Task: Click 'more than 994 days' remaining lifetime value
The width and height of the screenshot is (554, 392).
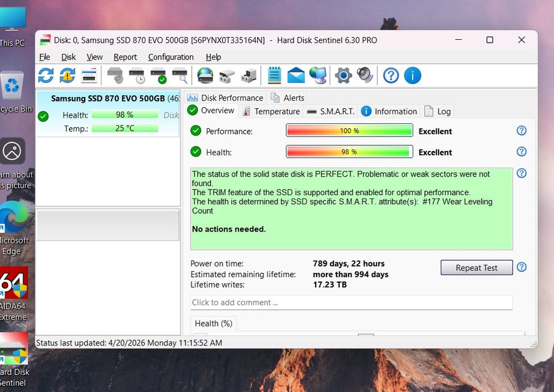Action: [350, 274]
